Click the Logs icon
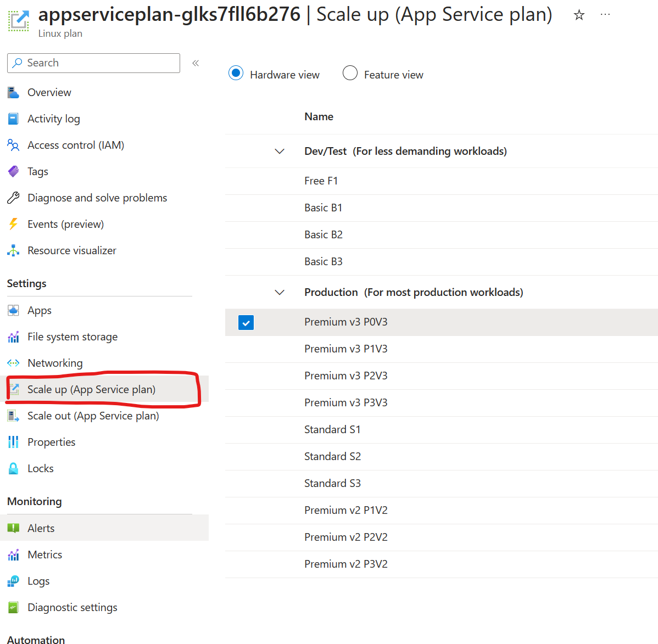Screen dimensions: 658x644 (x=13, y=581)
